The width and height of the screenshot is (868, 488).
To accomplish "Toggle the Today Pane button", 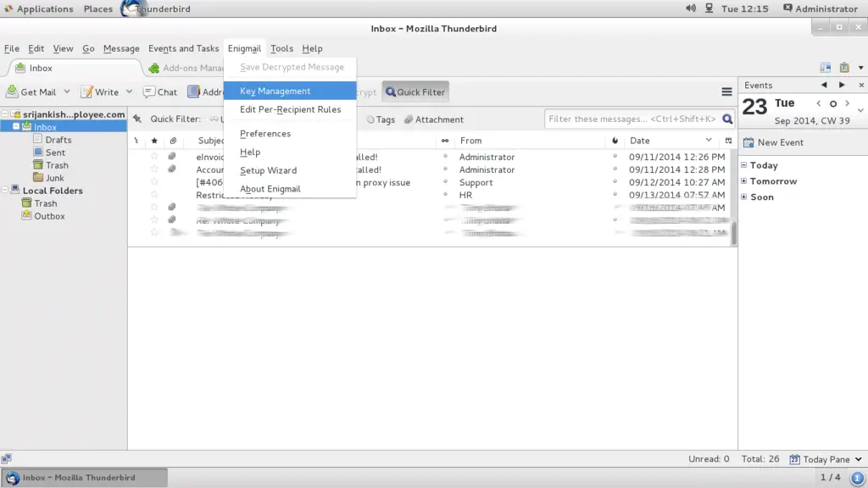I will click(x=820, y=459).
